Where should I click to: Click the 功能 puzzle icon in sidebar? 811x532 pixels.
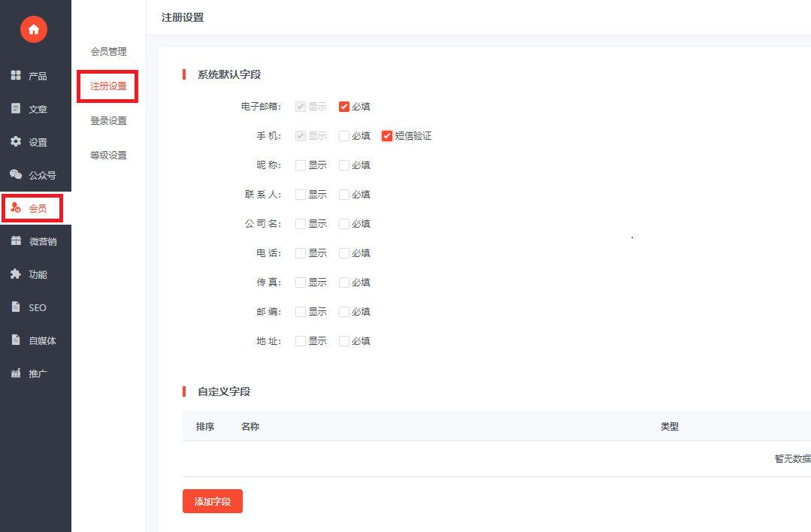(16, 274)
